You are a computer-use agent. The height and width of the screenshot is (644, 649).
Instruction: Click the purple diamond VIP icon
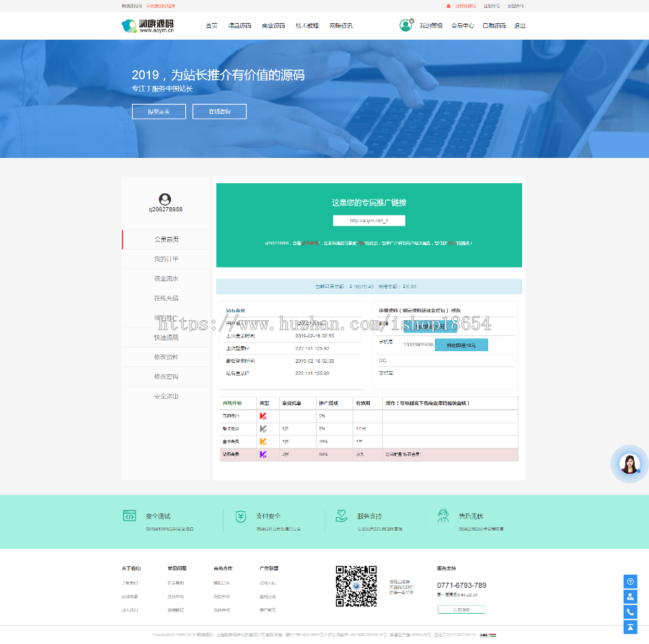click(x=262, y=454)
